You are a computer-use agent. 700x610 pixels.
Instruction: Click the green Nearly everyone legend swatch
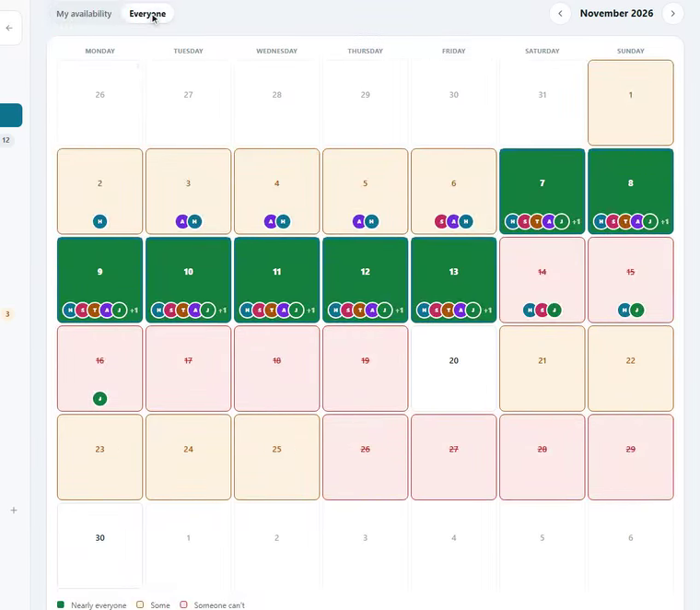tap(61, 604)
